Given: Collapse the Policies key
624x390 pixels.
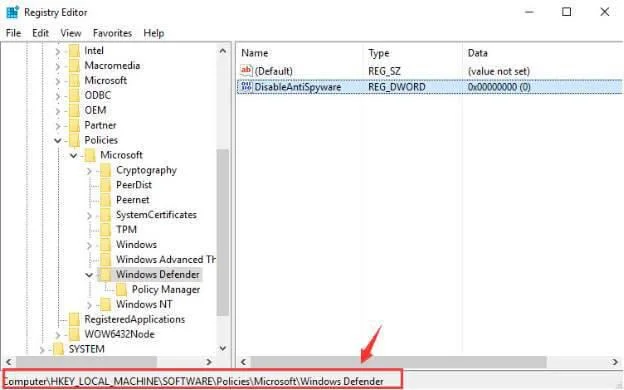Looking at the screenshot, I should pyautogui.click(x=58, y=140).
